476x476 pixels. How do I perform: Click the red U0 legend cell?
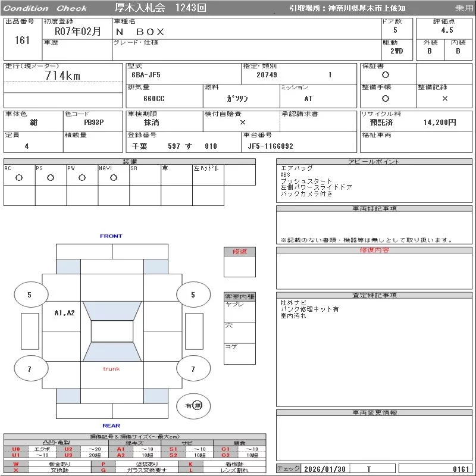point(16,449)
